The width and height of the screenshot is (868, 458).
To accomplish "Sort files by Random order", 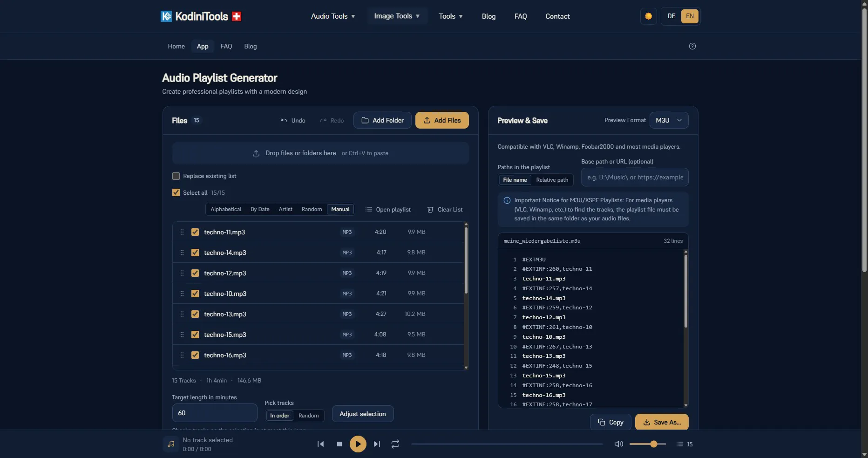I will tap(312, 209).
